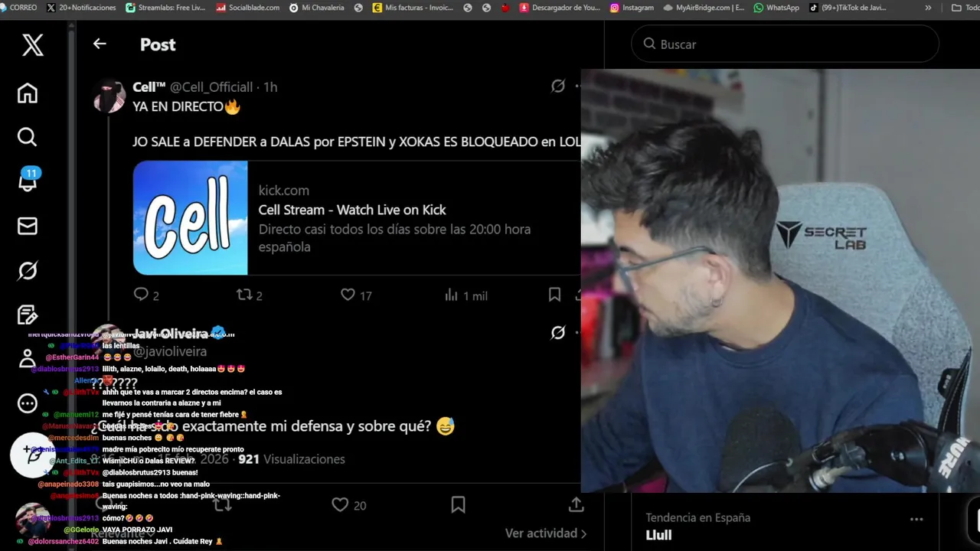Click the 1h timestamp on Cell's post

[270, 87]
